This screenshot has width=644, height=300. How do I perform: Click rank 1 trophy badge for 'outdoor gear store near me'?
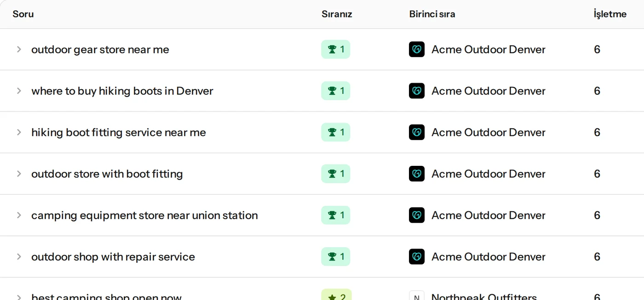336,49
